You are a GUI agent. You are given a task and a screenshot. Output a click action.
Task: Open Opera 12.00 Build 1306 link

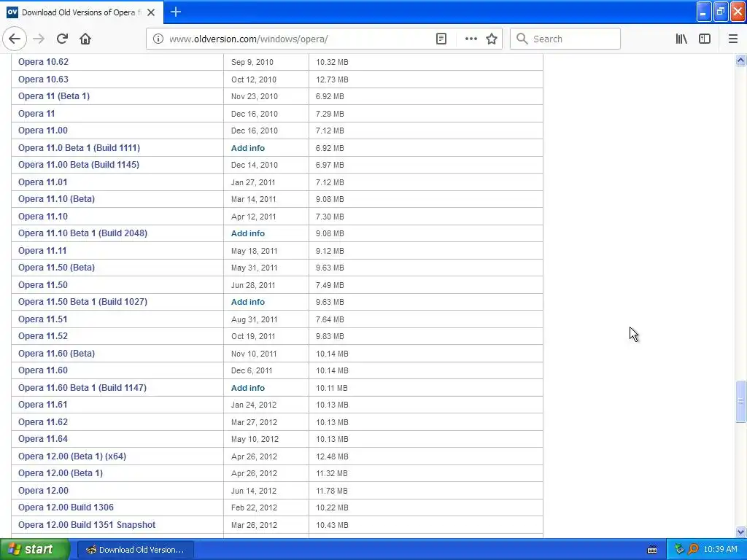[66, 507]
